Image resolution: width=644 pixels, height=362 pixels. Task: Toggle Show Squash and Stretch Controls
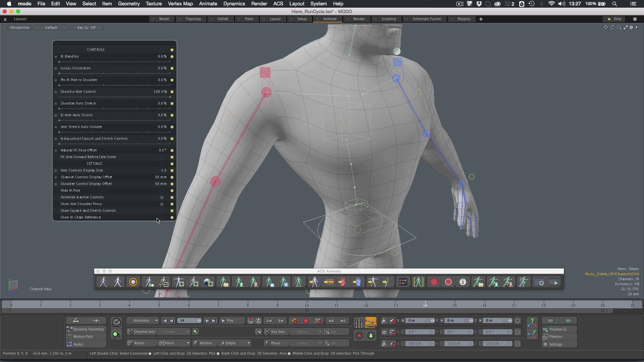tap(162, 211)
